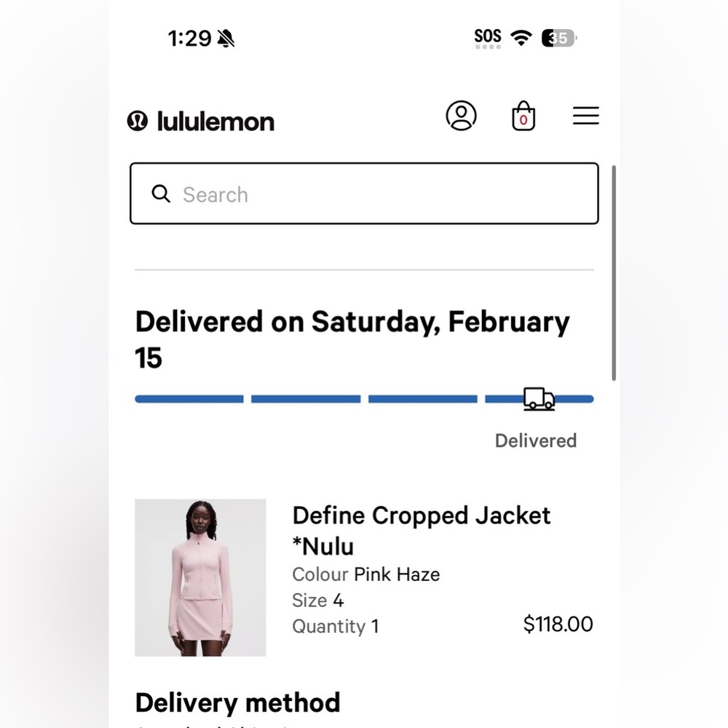This screenshot has width=728, height=728.
Task: Tap the Delivery method section heading
Action: [237, 703]
